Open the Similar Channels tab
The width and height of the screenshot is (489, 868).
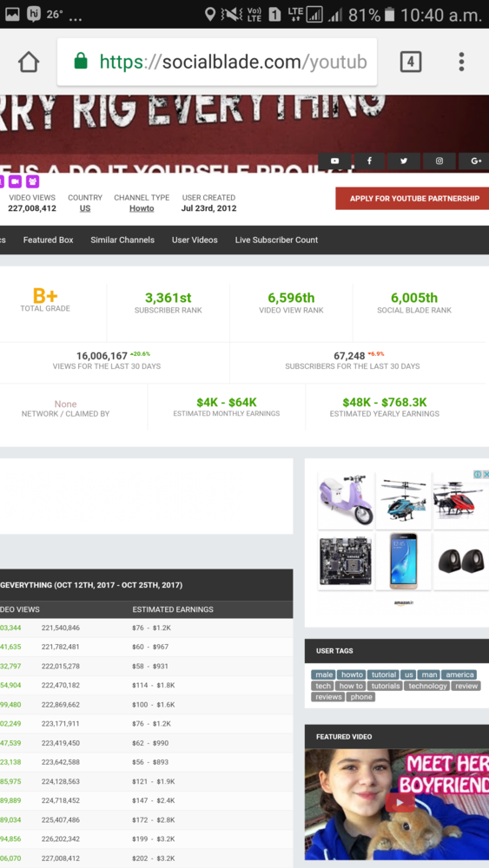point(122,240)
